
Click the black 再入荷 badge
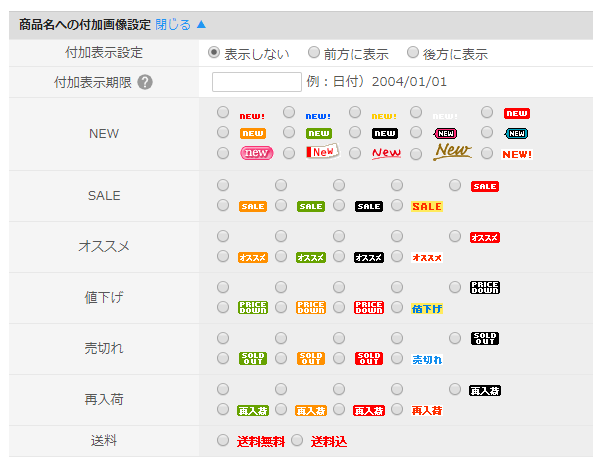(485, 391)
